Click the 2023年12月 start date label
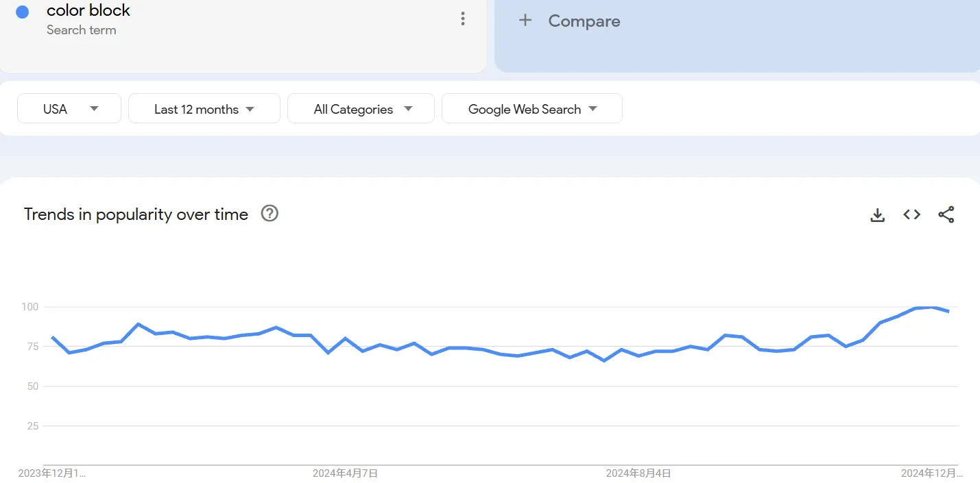 (x=52, y=473)
